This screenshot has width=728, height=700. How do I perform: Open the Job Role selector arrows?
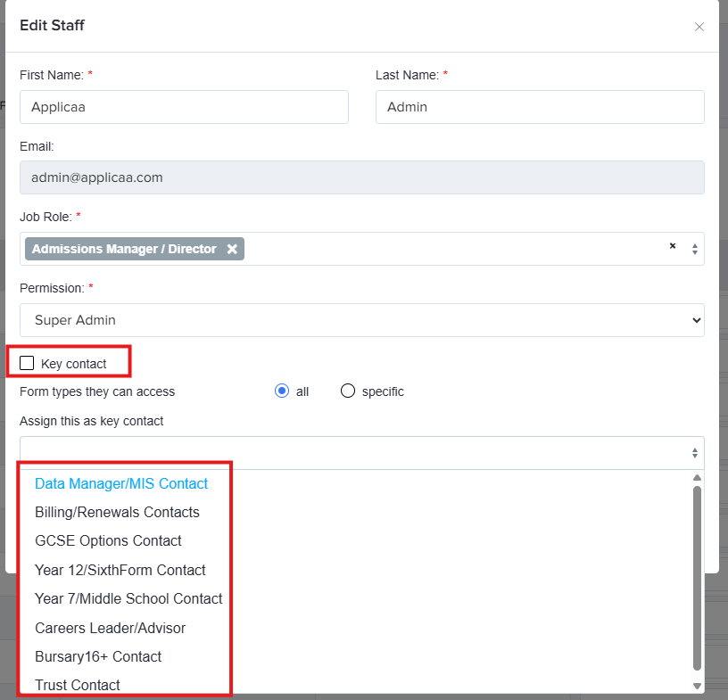click(x=695, y=250)
